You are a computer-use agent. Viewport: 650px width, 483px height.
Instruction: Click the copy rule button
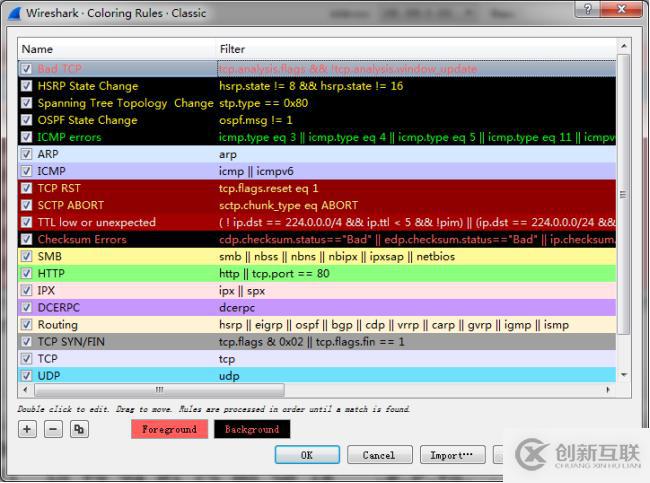[79, 429]
